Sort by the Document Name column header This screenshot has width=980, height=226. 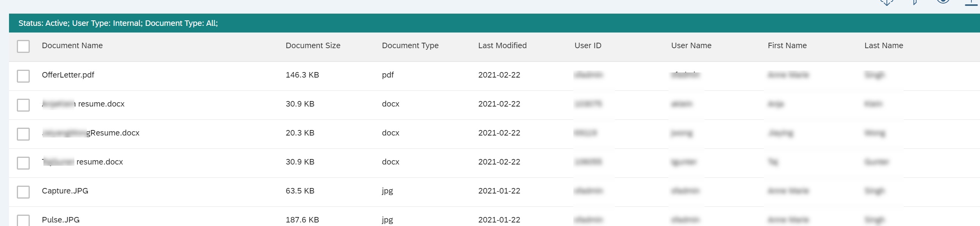72,45
